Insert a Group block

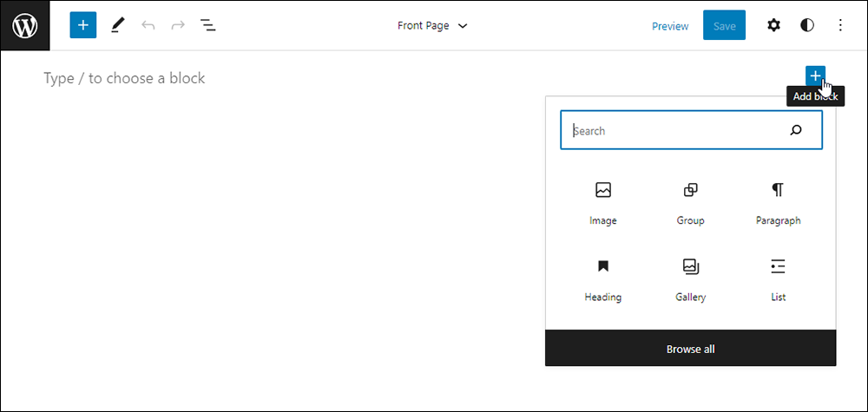pyautogui.click(x=690, y=204)
